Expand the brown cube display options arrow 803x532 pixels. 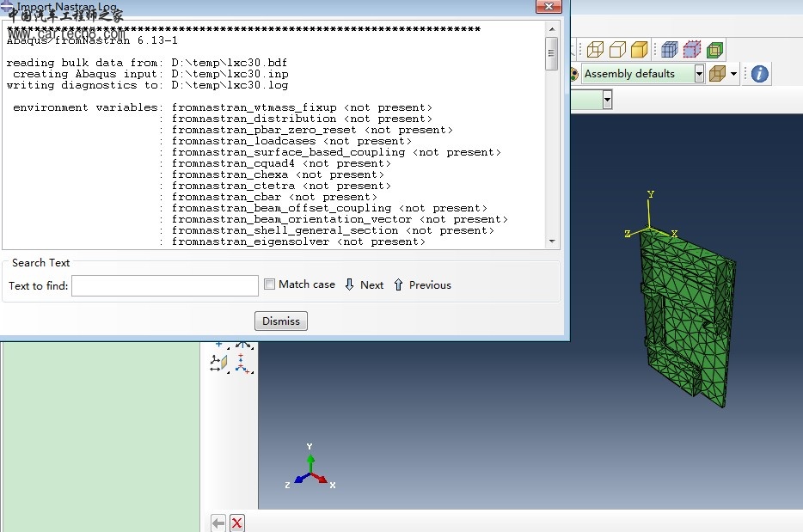[733, 74]
